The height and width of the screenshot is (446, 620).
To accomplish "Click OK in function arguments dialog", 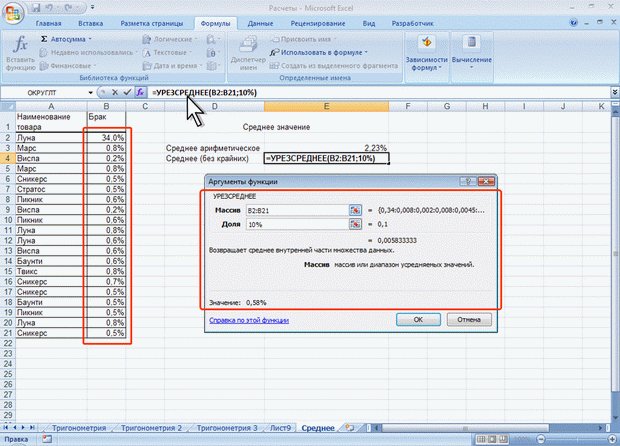I will click(x=418, y=319).
